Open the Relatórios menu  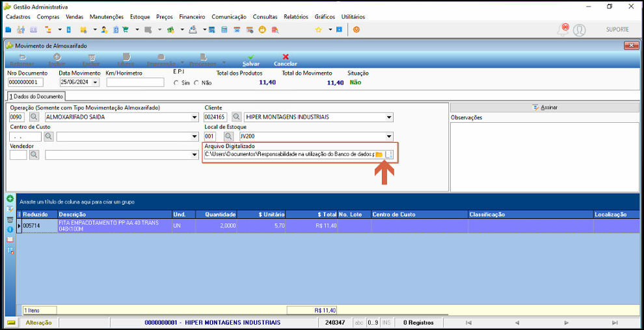[x=296, y=17]
